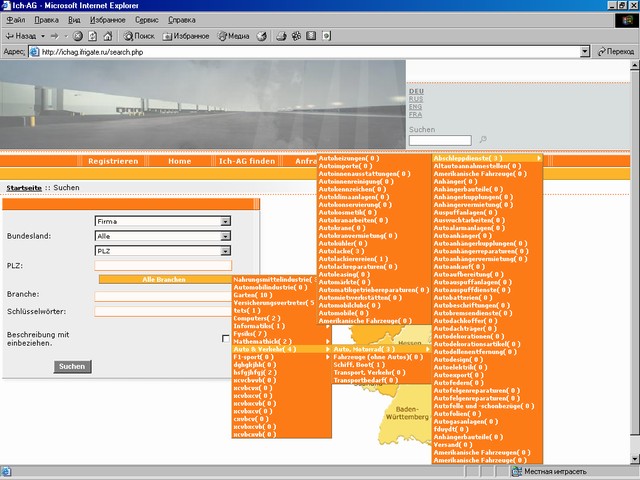Select Fysiks( 7 ) category
Viewport: 640px width, 480px height.
pyautogui.click(x=250, y=334)
